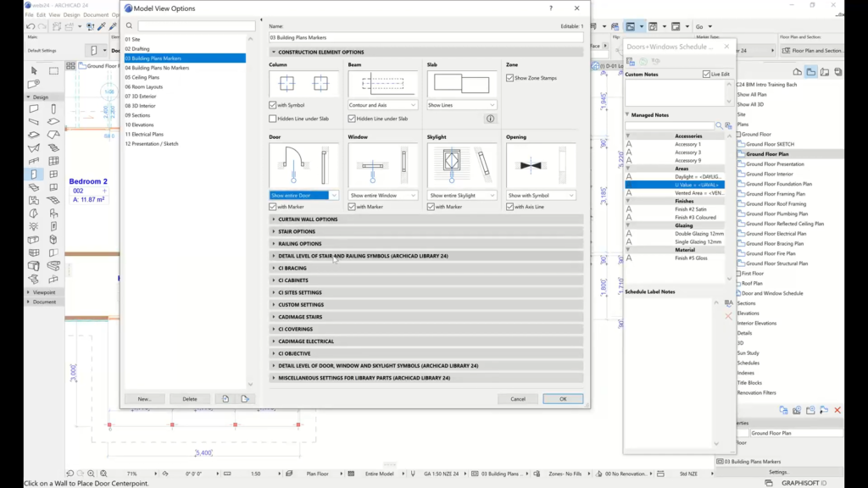The width and height of the screenshot is (868, 488).
Task: Click the help question mark in dialog title
Action: click(x=551, y=8)
